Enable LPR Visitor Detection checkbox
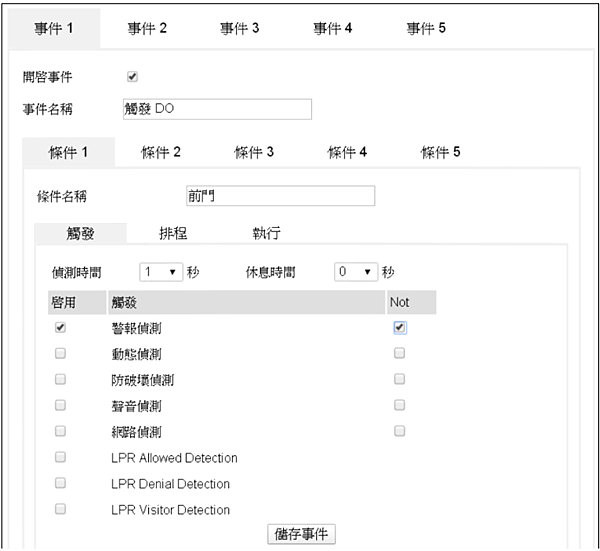 60,509
